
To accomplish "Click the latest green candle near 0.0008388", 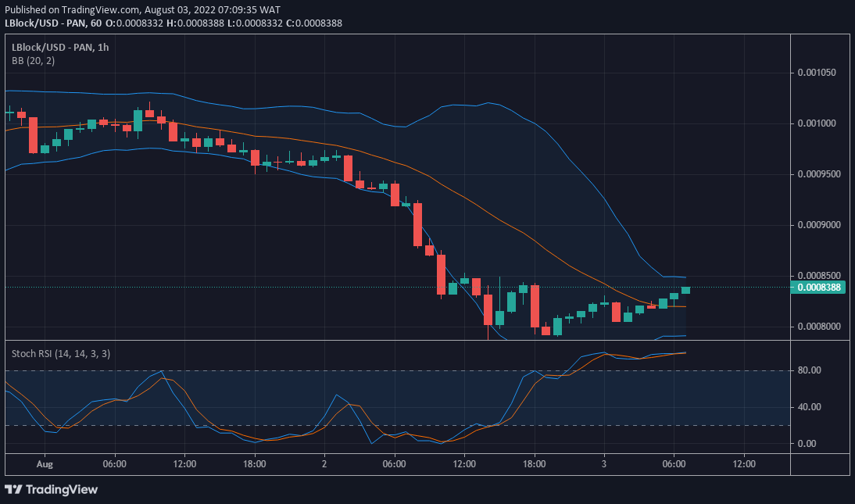I will tap(685, 290).
